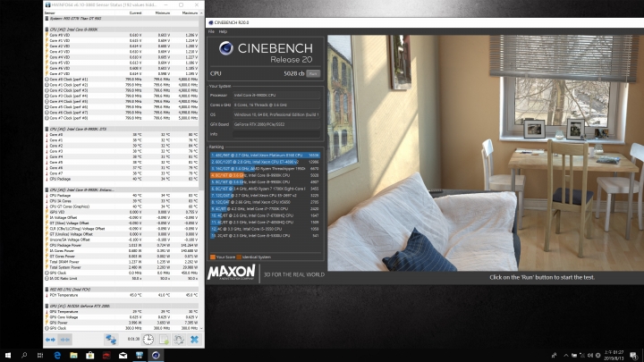Select the IA Cores Power row
Viewport: 644px width, 362px height.
[121, 251]
